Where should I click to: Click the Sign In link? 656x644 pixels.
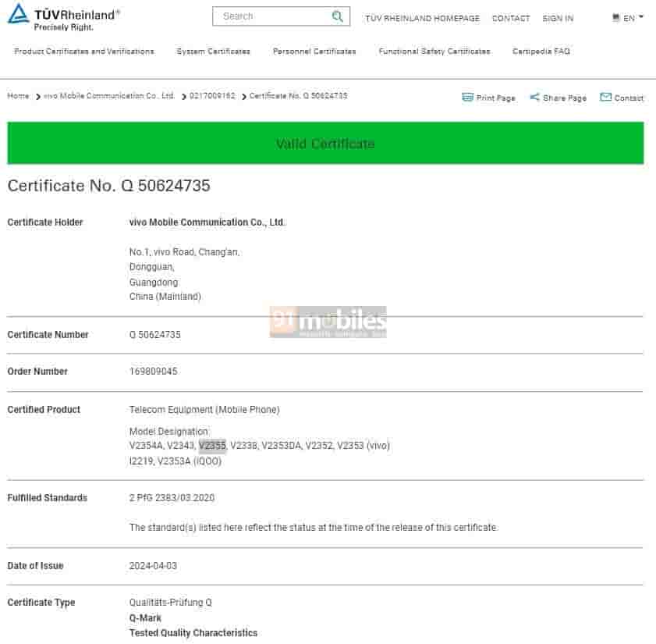point(558,18)
